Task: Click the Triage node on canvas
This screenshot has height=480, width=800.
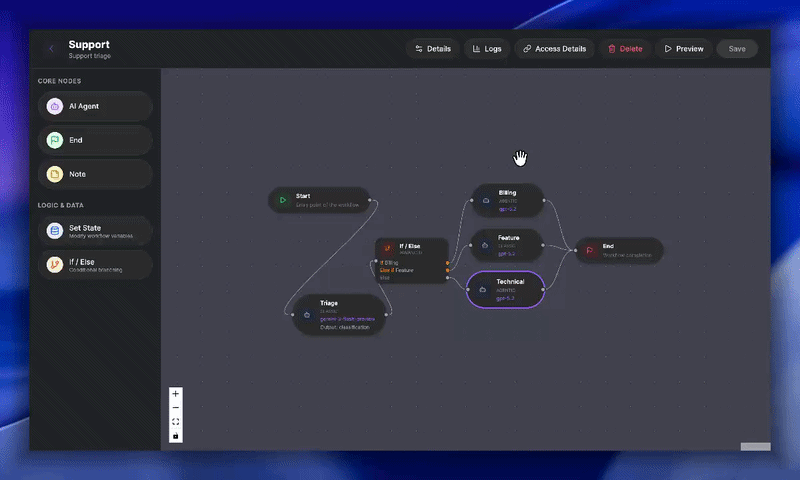Action: (339, 313)
